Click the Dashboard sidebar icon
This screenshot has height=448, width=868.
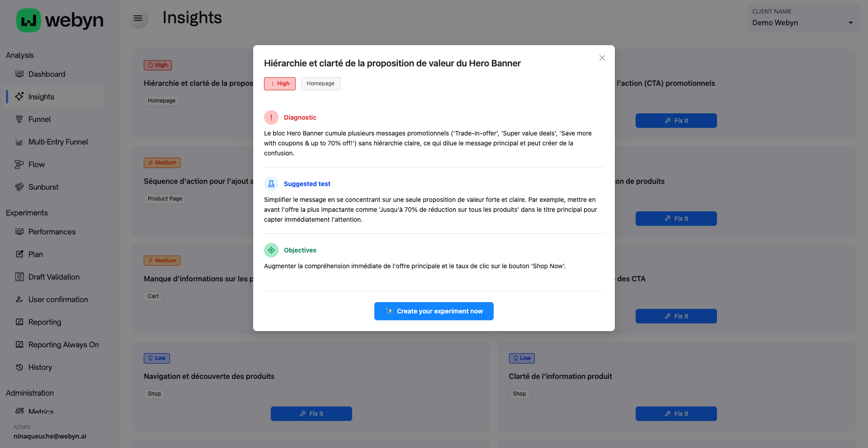pos(19,74)
